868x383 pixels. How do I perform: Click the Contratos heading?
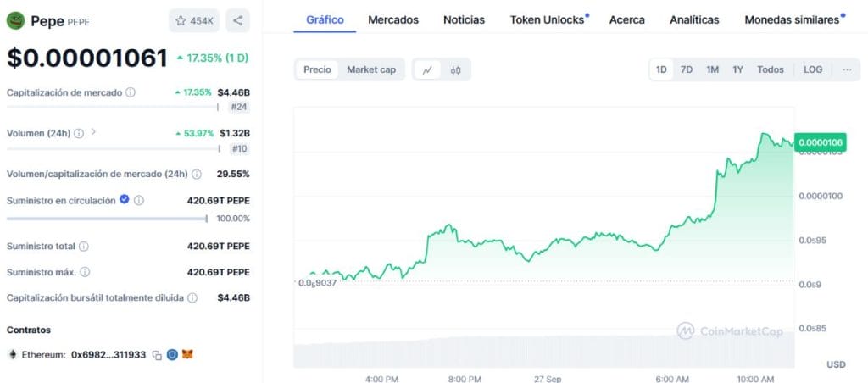[29, 330]
